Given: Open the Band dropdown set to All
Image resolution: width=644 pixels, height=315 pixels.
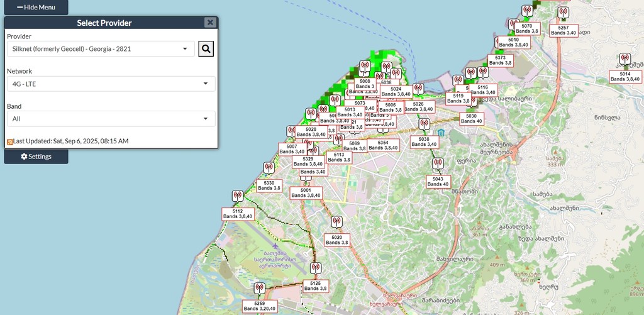Looking at the screenshot, I should [111, 119].
